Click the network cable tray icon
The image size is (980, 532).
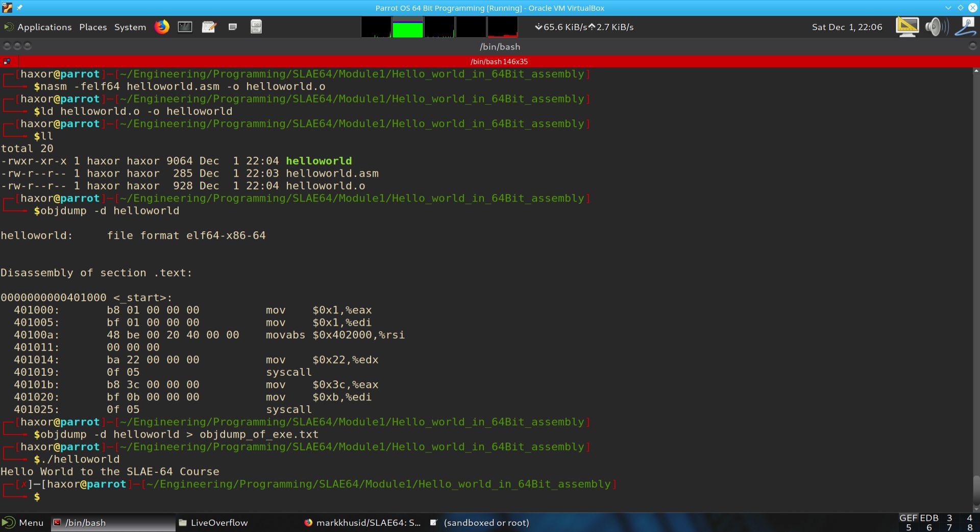pos(966,27)
